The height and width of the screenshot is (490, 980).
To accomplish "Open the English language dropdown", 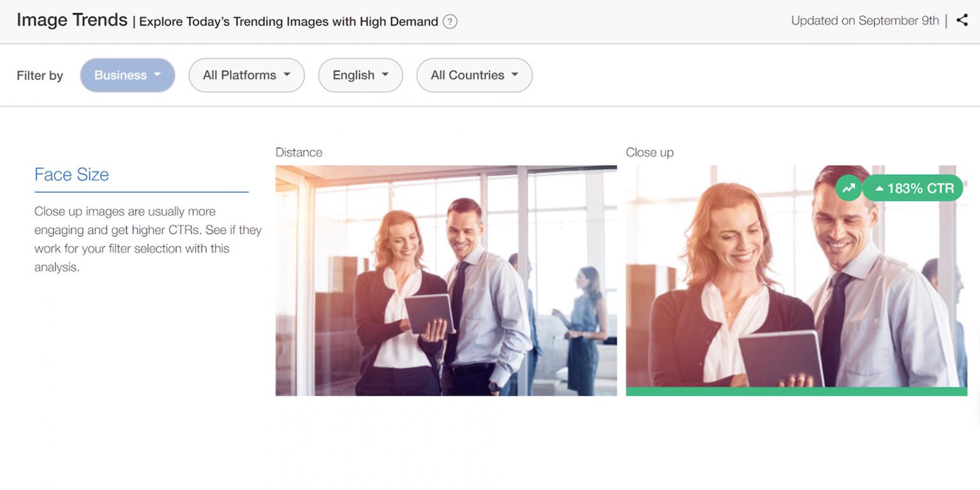I will [x=360, y=75].
